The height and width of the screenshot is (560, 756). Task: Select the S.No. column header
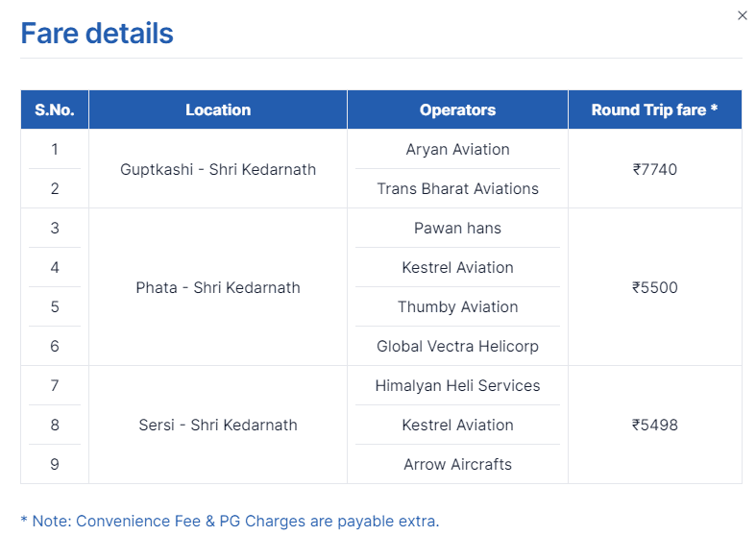click(55, 110)
